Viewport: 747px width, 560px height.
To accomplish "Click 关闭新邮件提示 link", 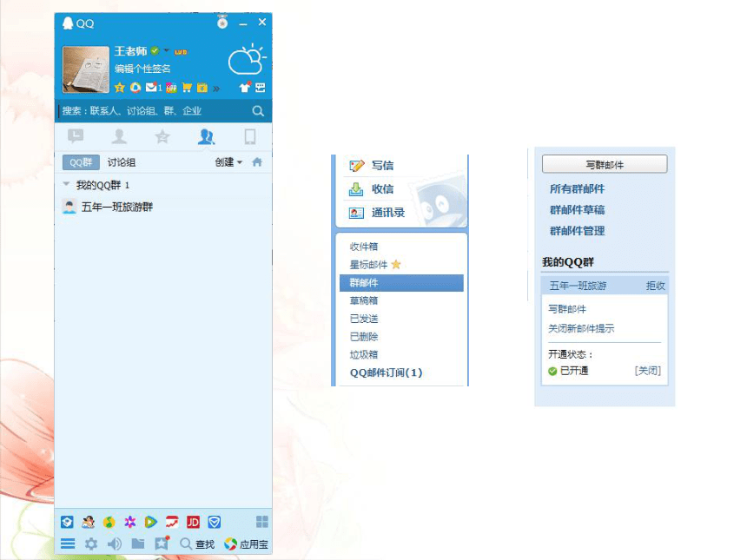I will coord(581,328).
